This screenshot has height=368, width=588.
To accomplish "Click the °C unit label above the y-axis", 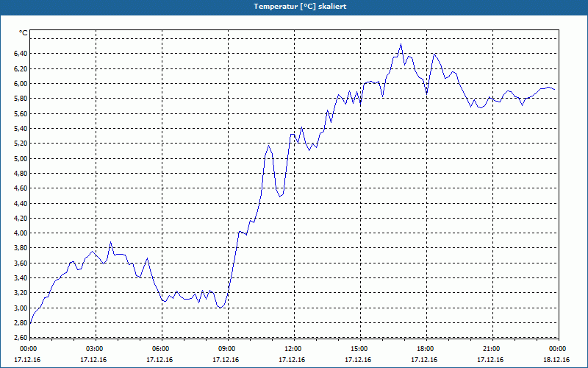I will (24, 33).
